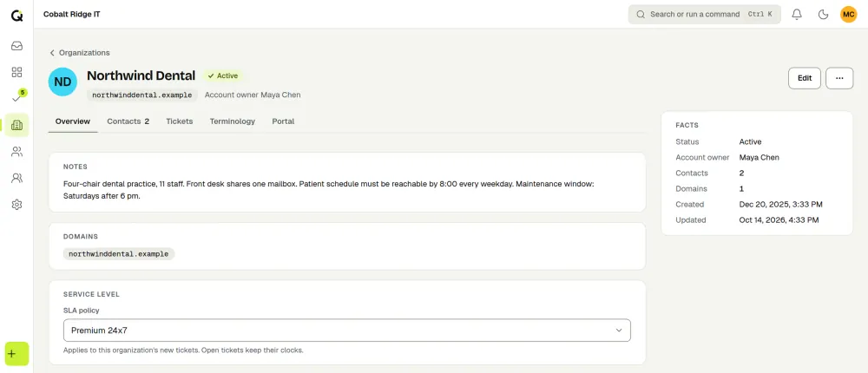
Task: Click Maya Chen value in Facts panel
Action: (759, 158)
